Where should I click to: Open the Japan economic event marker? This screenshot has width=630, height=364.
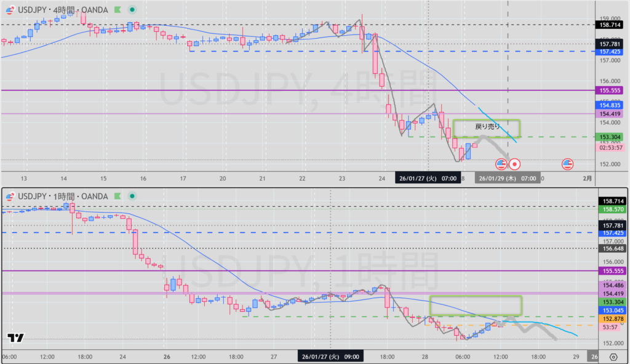click(x=516, y=164)
